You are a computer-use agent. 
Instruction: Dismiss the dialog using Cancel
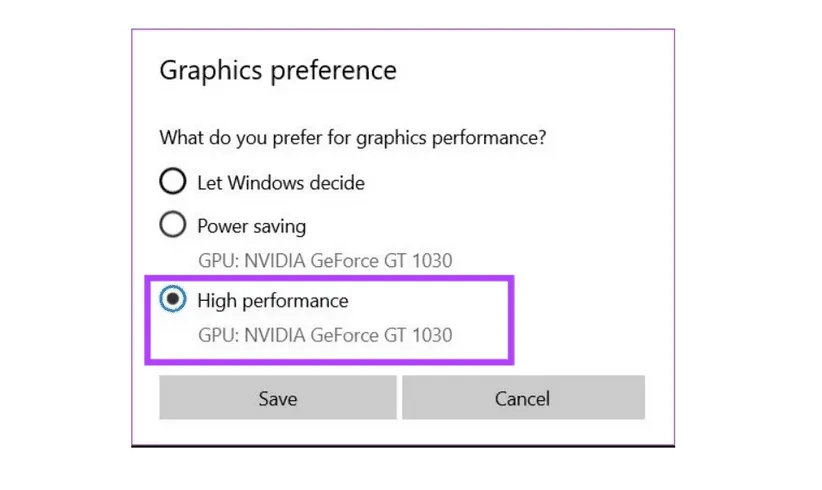pos(523,398)
